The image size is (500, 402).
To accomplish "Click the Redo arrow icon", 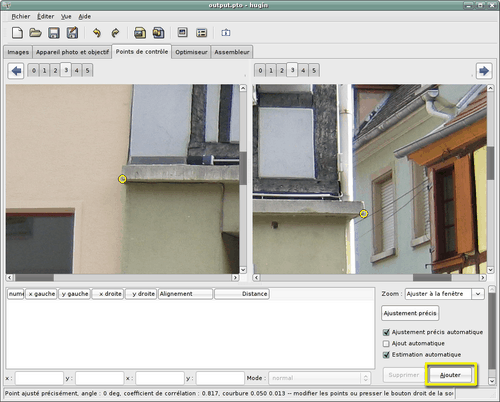I will [115, 33].
